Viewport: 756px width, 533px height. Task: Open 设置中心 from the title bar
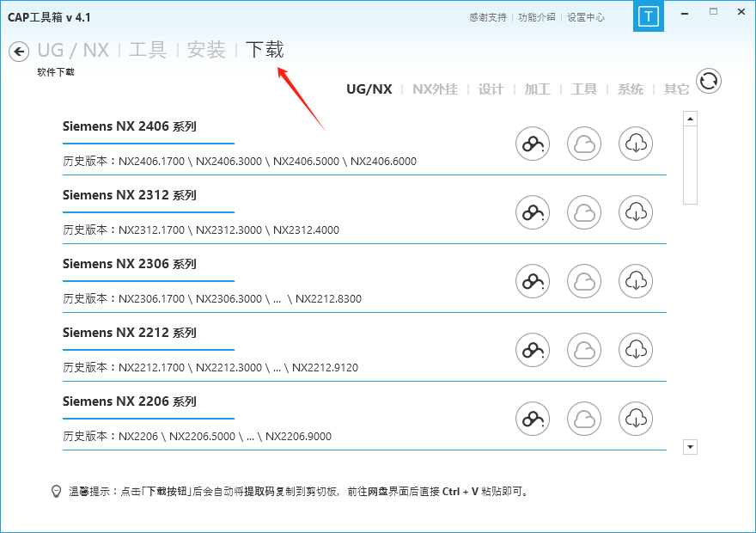tap(585, 16)
